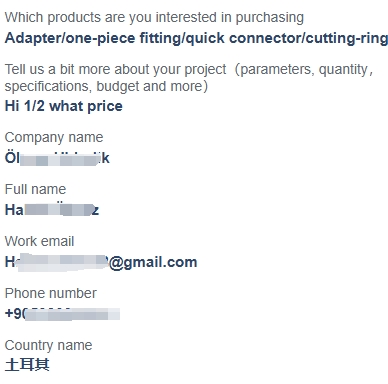Select the Adapter/one-piece fitting product answer text
This screenshot has width=388, height=384.
tap(196, 38)
